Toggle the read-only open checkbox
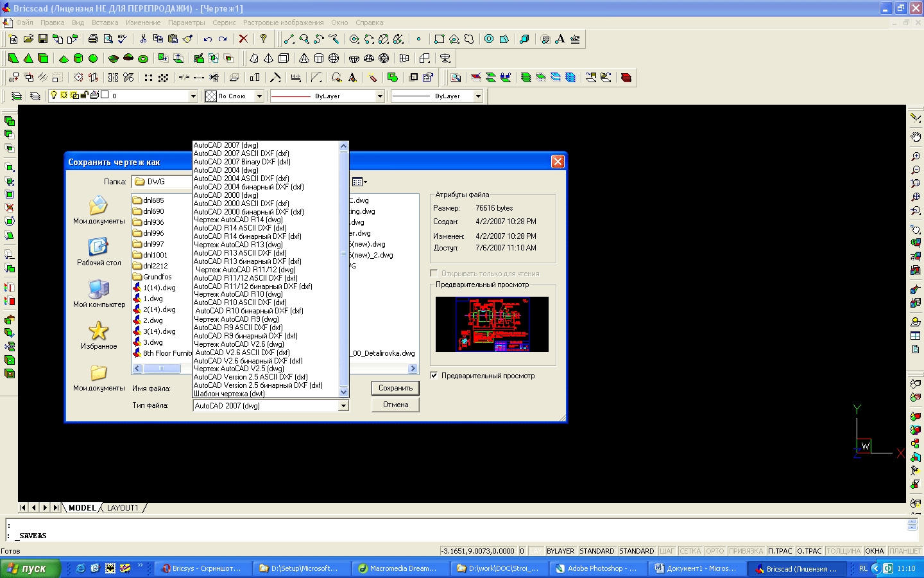 pyautogui.click(x=434, y=274)
